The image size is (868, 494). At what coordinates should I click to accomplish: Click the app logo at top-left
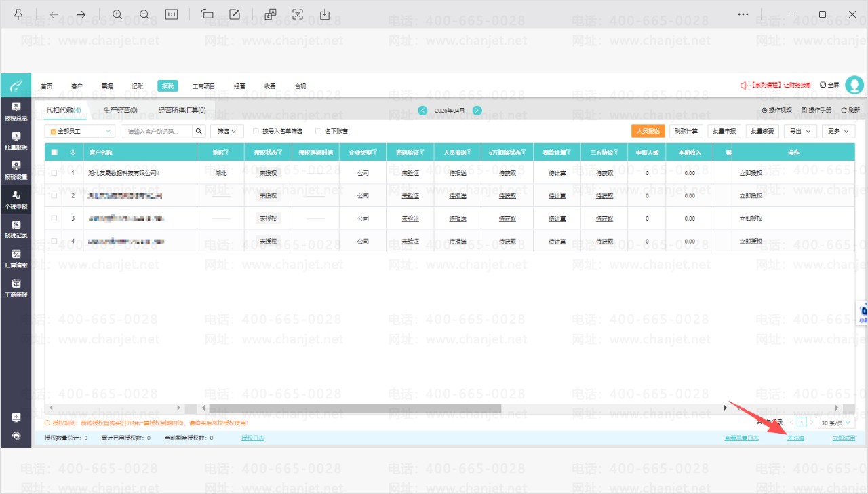(16, 85)
